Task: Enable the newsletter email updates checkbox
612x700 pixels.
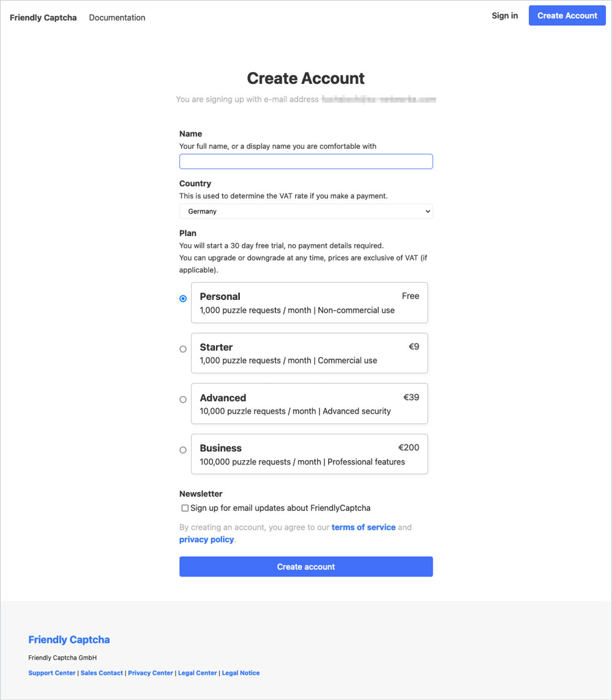Action: pos(185,508)
